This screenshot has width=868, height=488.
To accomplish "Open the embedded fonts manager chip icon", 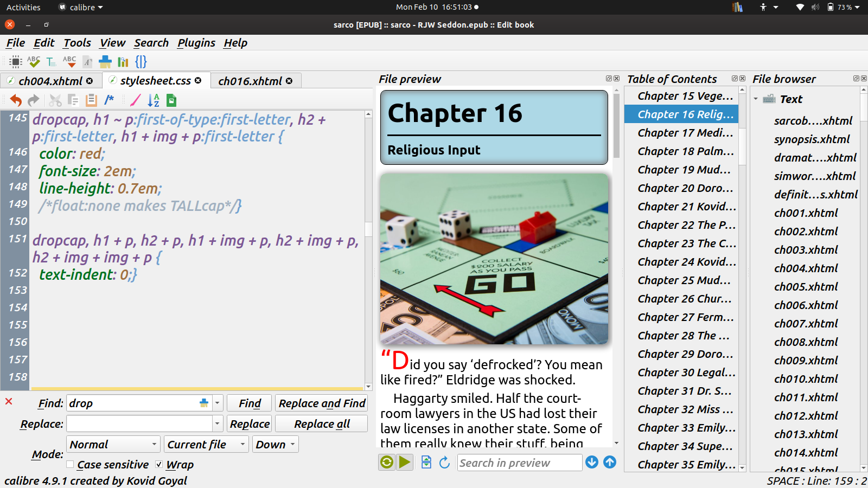I will click(16, 61).
